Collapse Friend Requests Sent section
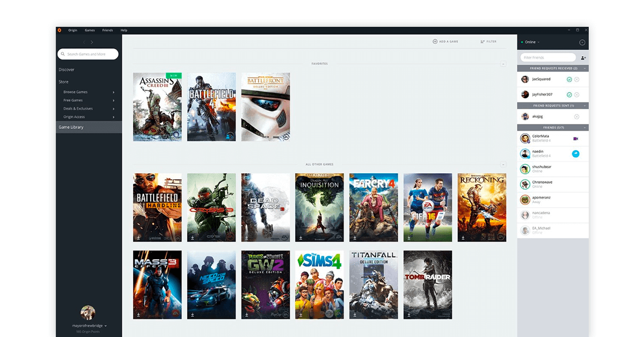Viewport: 644px width, 337px height. coord(584,106)
